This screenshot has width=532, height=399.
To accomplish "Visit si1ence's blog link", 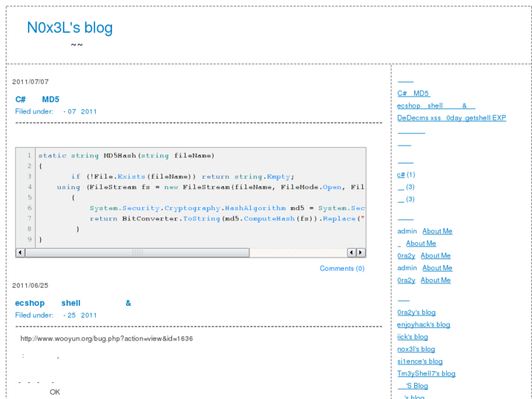I will click(x=420, y=362).
